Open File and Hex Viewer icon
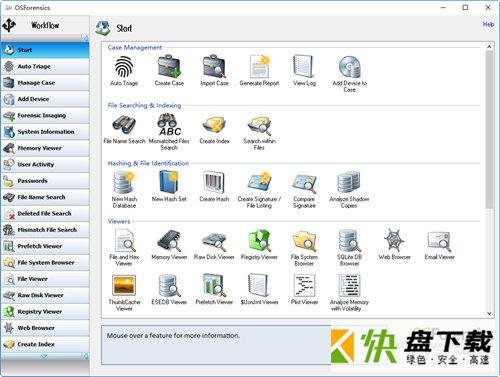Viewport: 500px width, 377px height. click(x=124, y=241)
